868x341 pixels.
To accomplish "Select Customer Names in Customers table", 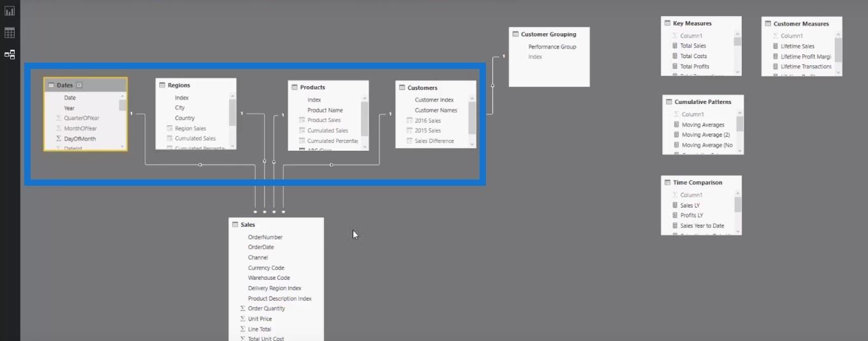I will [436, 110].
